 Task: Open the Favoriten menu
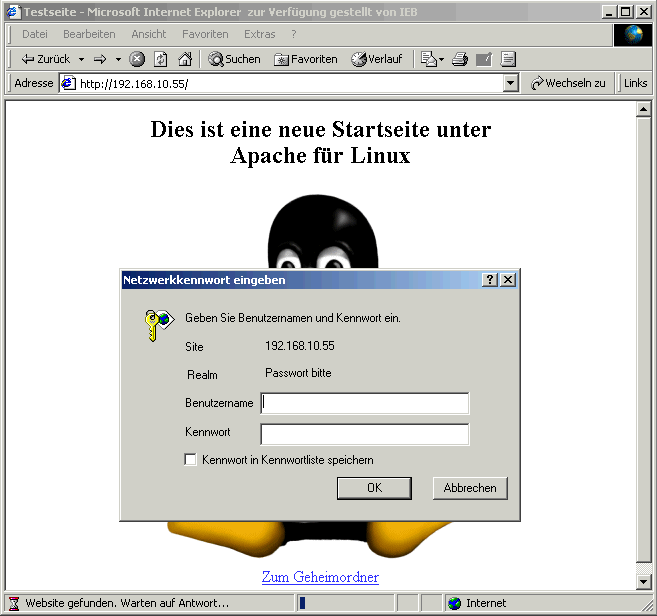click(205, 34)
